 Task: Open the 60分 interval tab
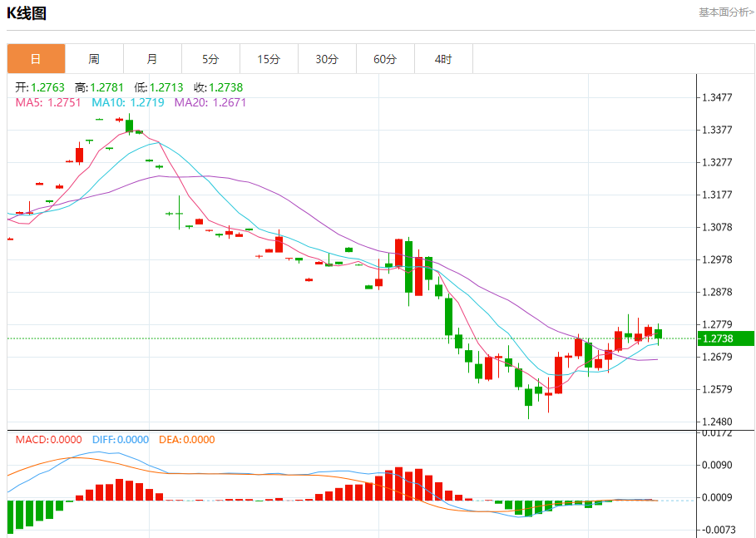pyautogui.click(x=386, y=59)
